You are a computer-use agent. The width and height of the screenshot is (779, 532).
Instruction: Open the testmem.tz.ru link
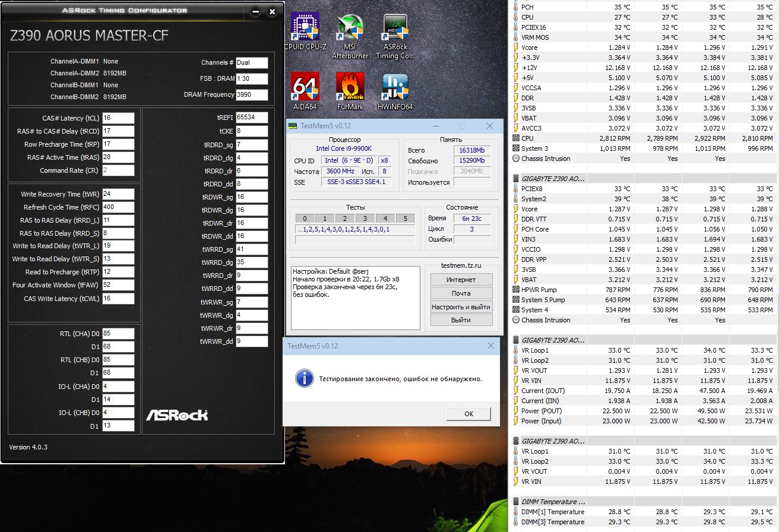pos(461,265)
